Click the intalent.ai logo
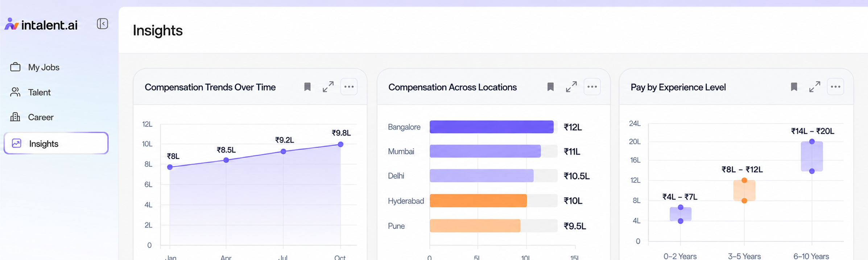This screenshot has height=260, width=868. click(41, 25)
